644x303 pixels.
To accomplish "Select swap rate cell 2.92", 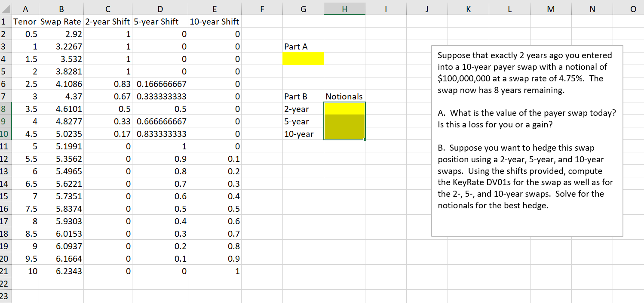I will (x=61, y=34).
